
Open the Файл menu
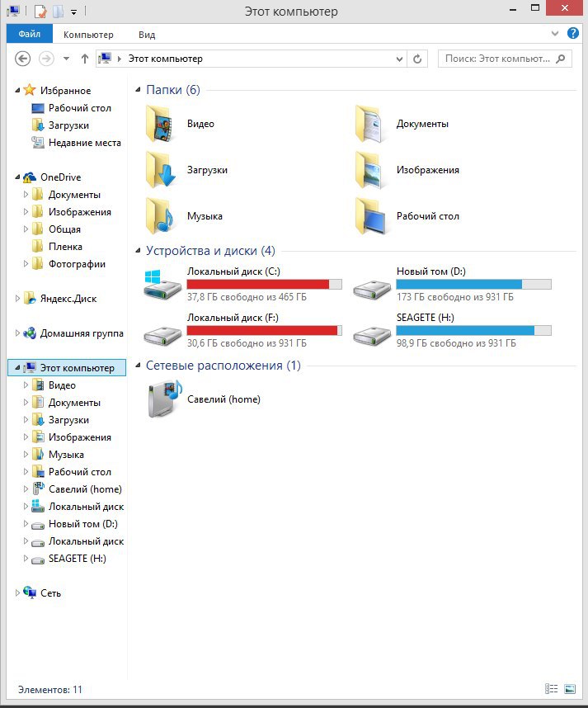coord(30,34)
